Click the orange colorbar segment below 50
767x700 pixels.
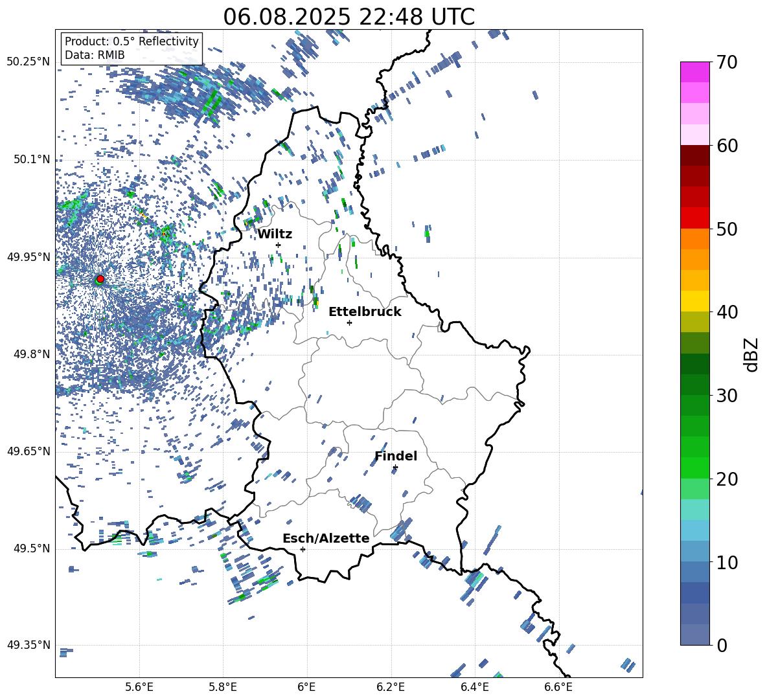click(x=695, y=239)
